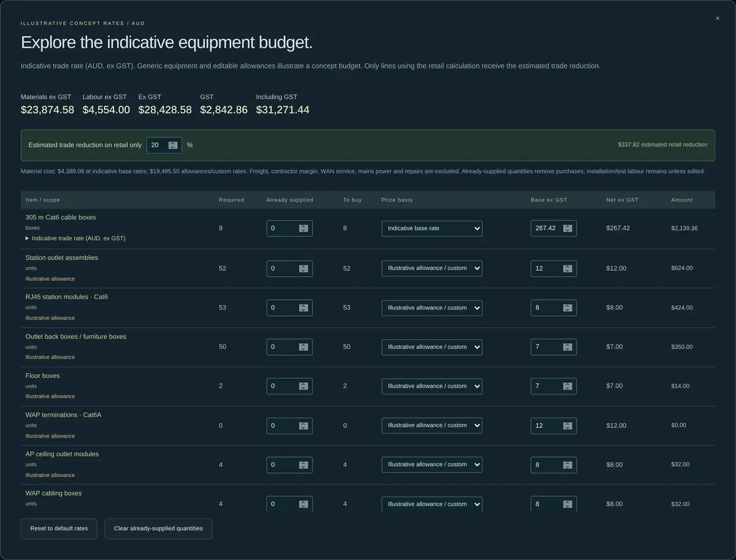Click the $23,874.58 Materials ex GST total
The width and height of the screenshot is (736, 560).
pyautogui.click(x=47, y=110)
